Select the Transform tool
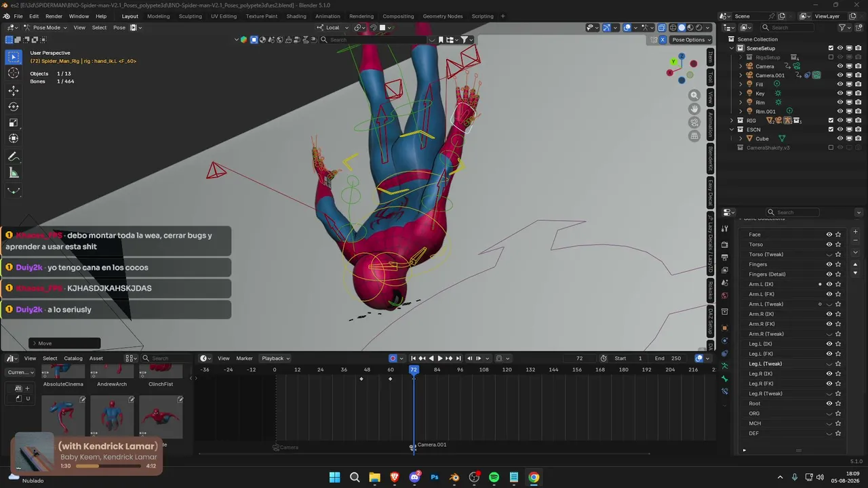Image resolution: width=868 pixels, height=488 pixels. pos(14,138)
